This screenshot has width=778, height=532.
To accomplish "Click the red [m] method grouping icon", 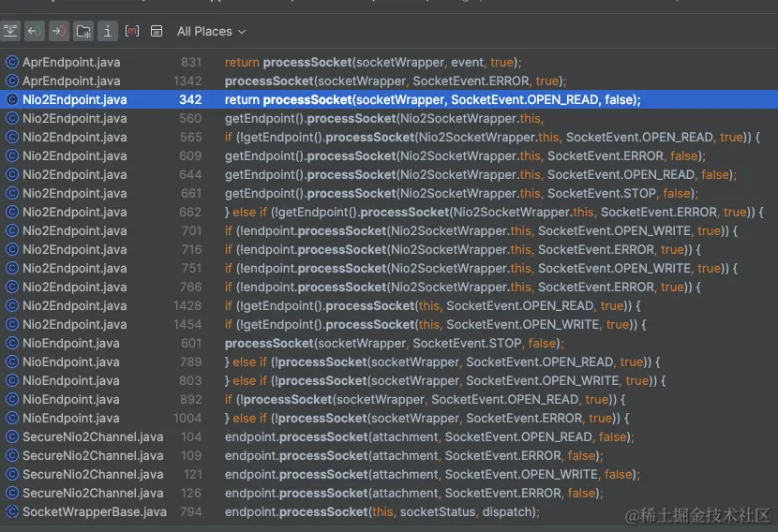I will pos(132,31).
